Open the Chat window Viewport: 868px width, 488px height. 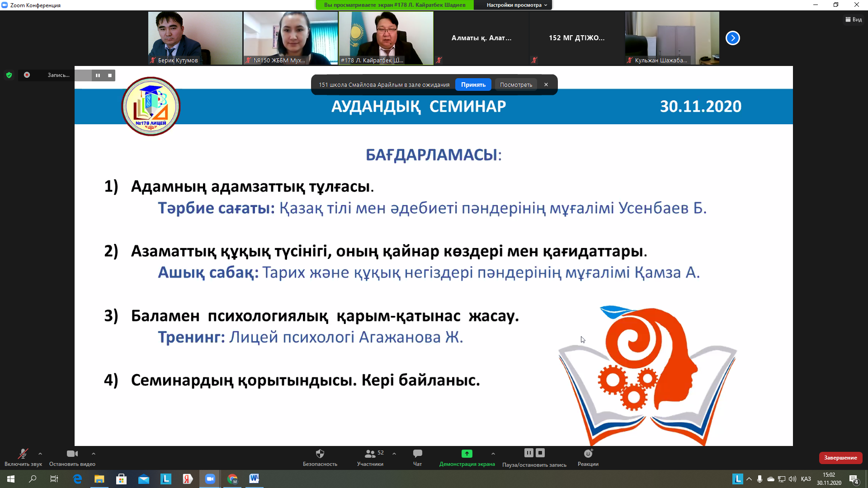(x=417, y=454)
